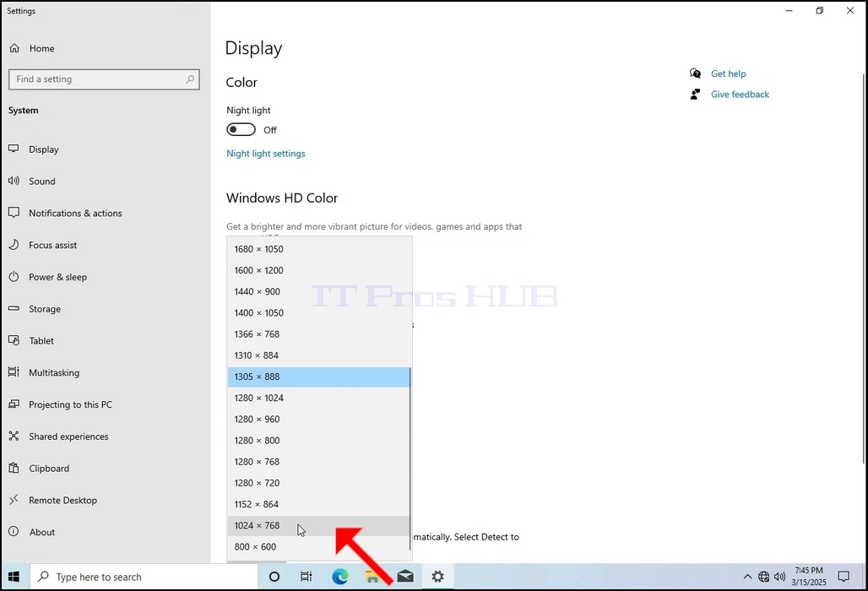Pick 1280 × 768 from the list
The image size is (868, 591).
[x=319, y=462]
